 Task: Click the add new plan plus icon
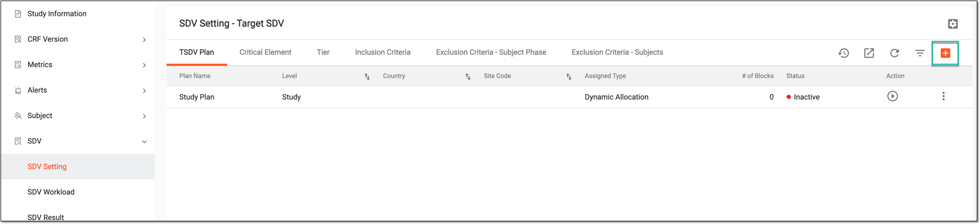pos(945,53)
